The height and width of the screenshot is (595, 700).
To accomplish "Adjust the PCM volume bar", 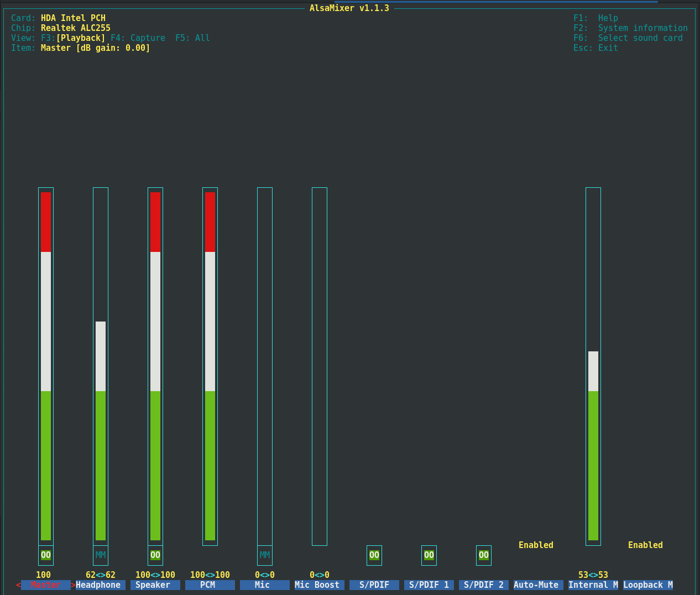I will pyautogui.click(x=210, y=366).
